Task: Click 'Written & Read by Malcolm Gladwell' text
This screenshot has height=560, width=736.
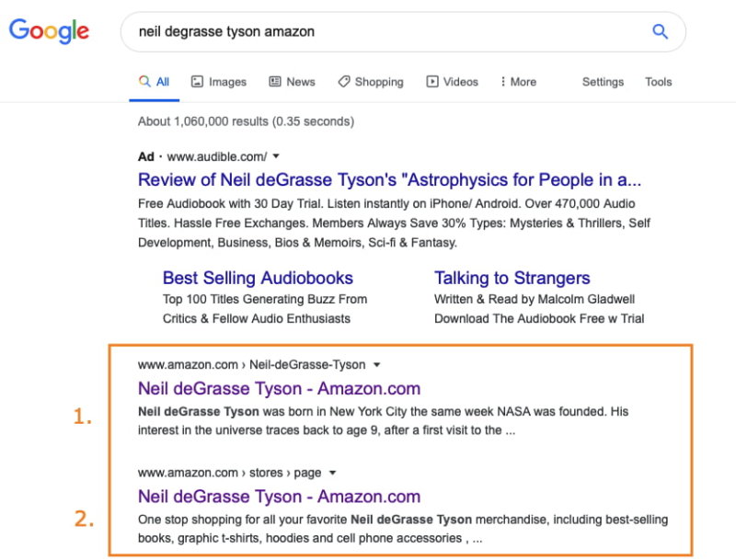Action: coord(535,299)
